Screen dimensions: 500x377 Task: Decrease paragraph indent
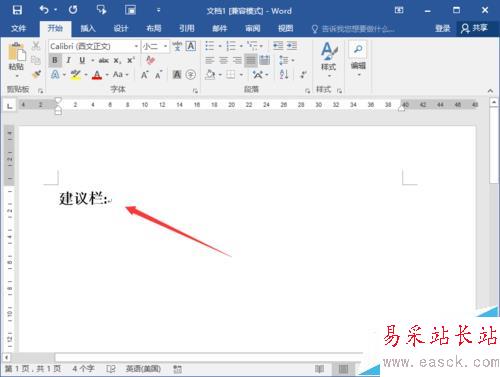(278, 46)
